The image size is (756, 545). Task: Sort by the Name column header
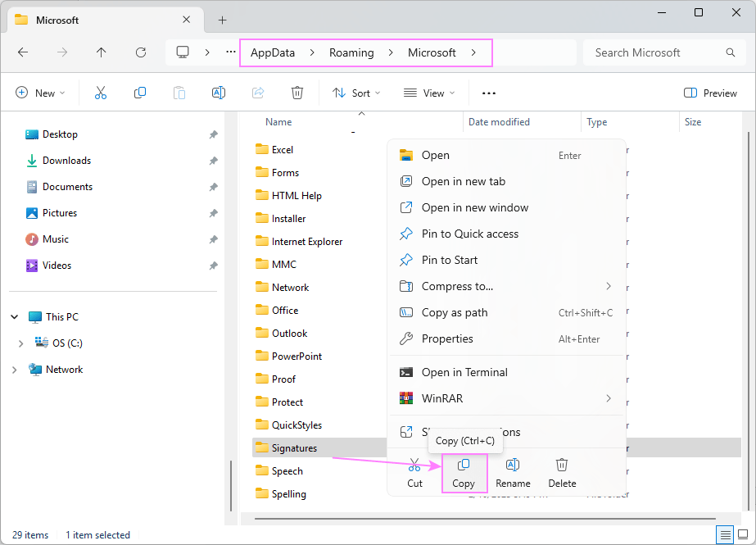coord(278,122)
